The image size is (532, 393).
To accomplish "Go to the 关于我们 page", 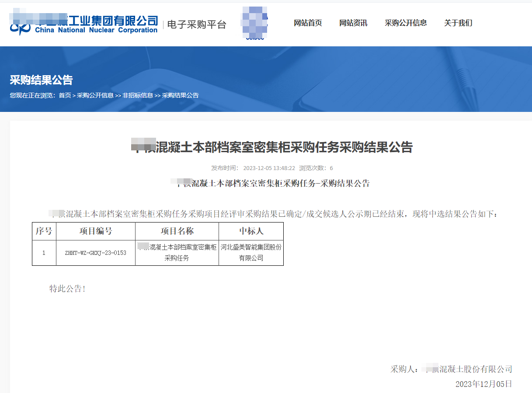I will pyautogui.click(x=458, y=23).
